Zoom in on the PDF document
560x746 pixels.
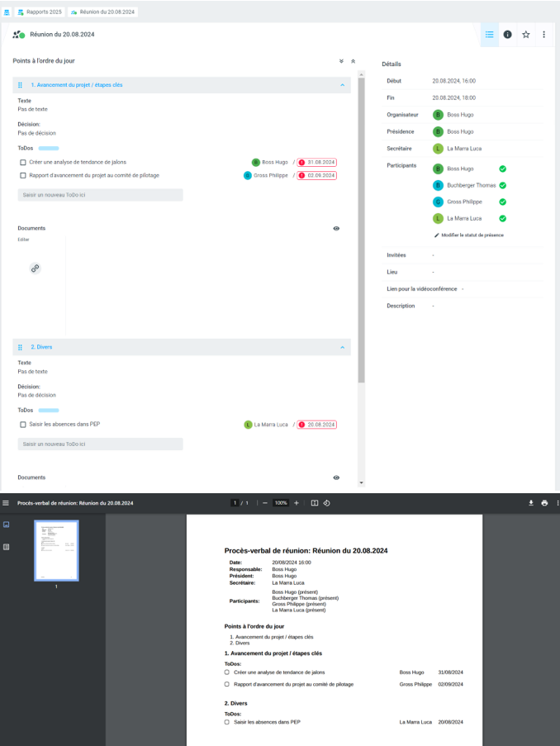(x=296, y=502)
